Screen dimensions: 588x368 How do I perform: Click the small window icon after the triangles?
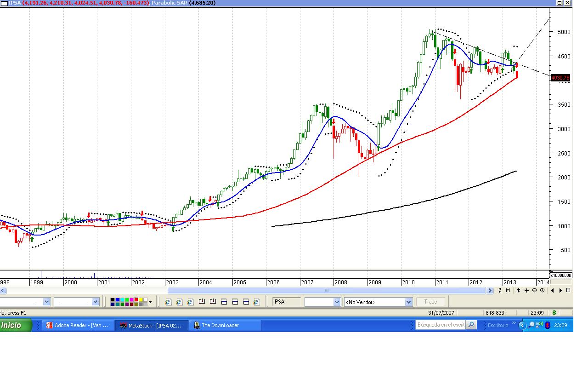pyautogui.click(x=568, y=290)
